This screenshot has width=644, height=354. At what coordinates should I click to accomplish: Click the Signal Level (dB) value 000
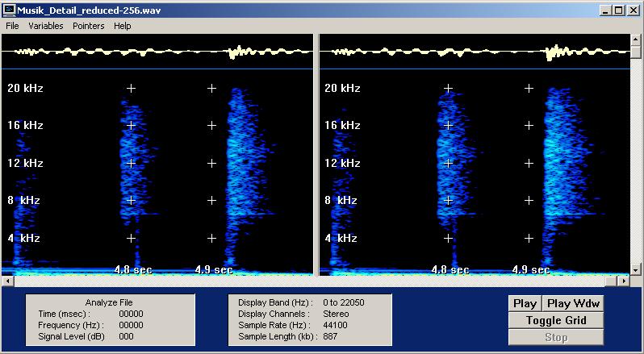126,336
